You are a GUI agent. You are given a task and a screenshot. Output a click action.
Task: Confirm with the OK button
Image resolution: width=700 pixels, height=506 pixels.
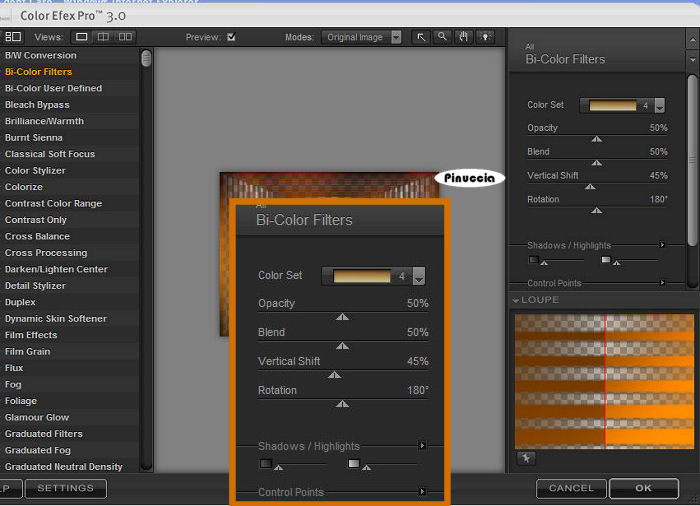coord(643,488)
